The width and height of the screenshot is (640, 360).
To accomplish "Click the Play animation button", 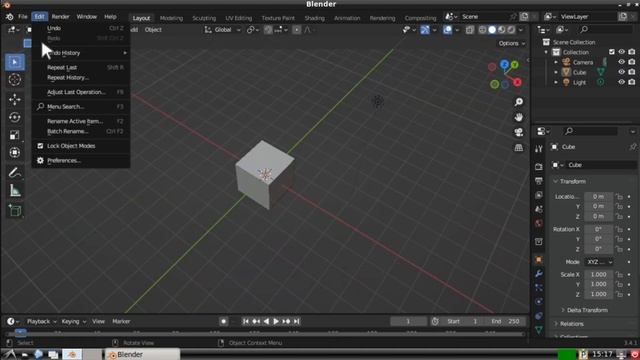I will pos(276,322).
